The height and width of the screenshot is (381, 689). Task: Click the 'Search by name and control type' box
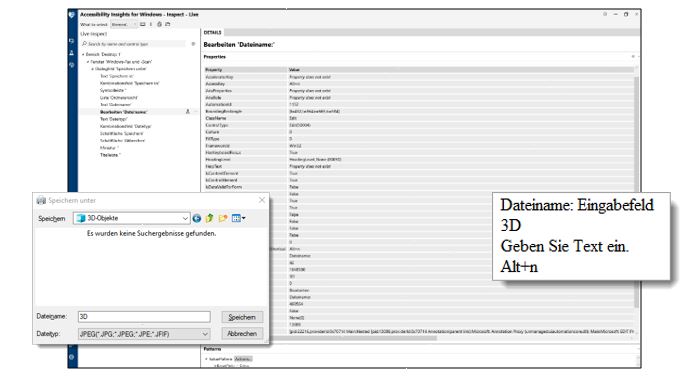(133, 44)
